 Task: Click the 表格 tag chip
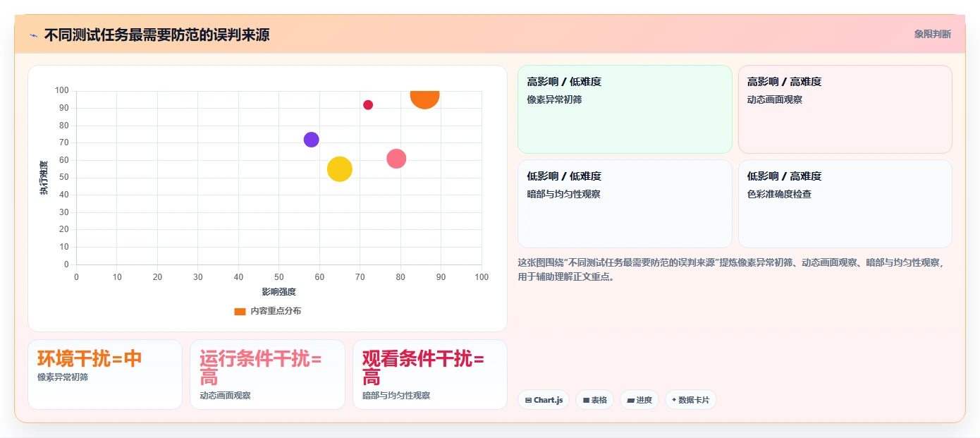595,400
